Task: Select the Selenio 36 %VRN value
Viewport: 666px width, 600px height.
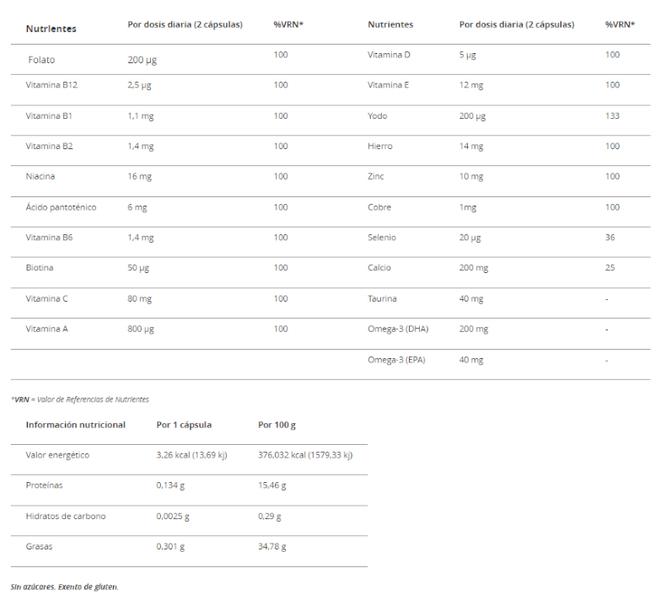Action: [610, 238]
